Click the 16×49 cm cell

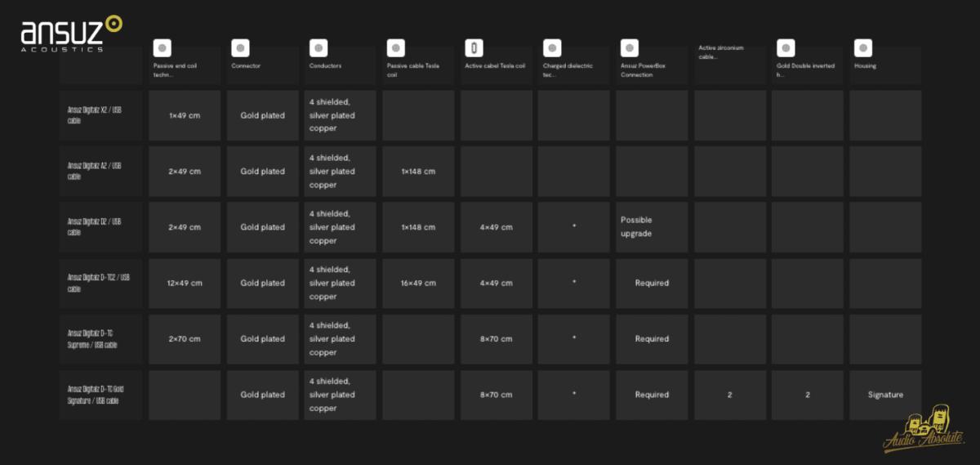(x=418, y=283)
